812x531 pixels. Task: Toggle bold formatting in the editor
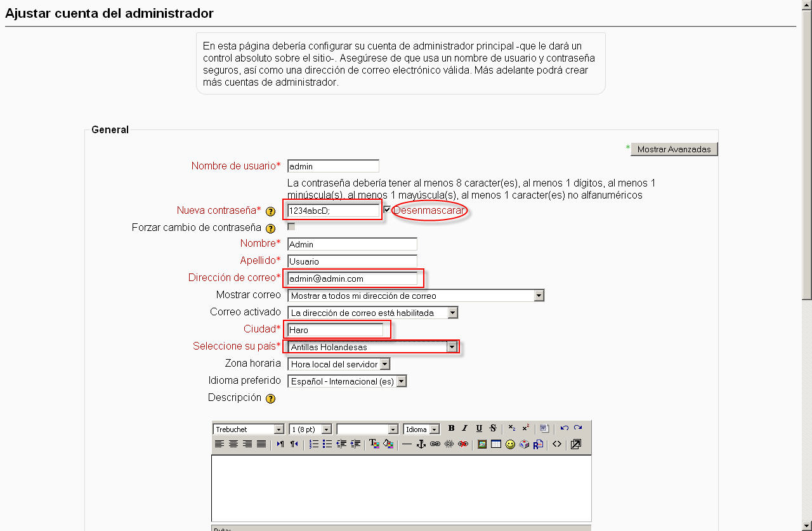pyautogui.click(x=452, y=429)
